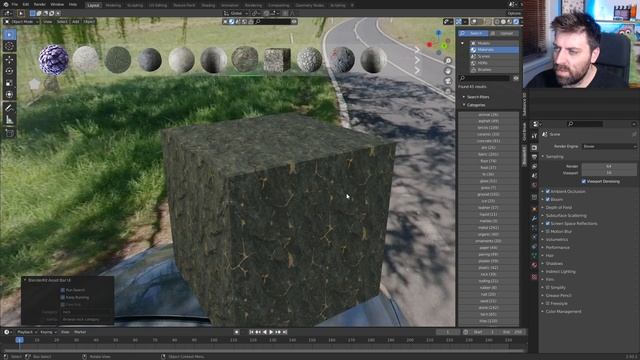This screenshot has width=640, height=360.
Task: Pick the Annotate pencil tool
Action: pyautogui.click(x=9, y=108)
